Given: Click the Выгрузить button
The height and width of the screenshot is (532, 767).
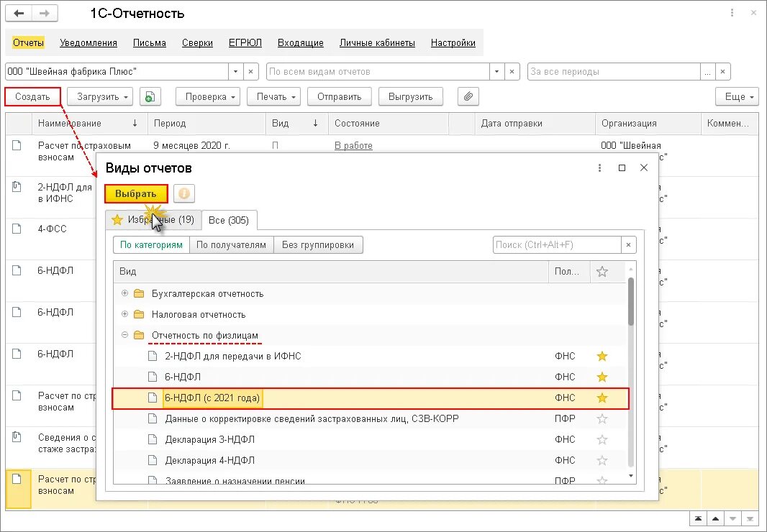Looking at the screenshot, I should (x=410, y=97).
